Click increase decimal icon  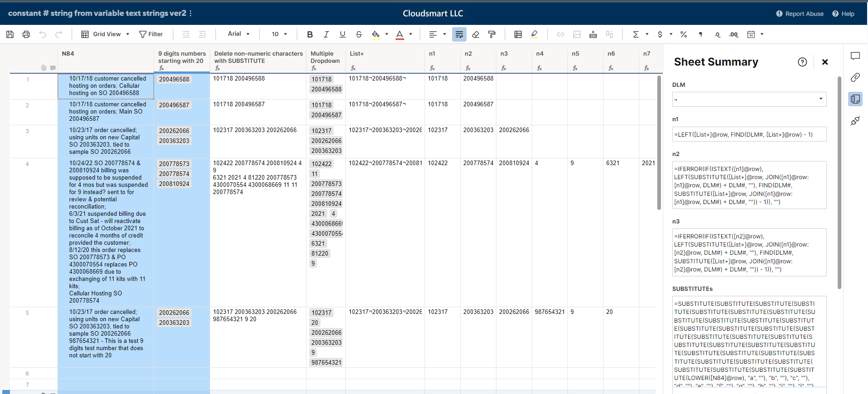point(734,34)
